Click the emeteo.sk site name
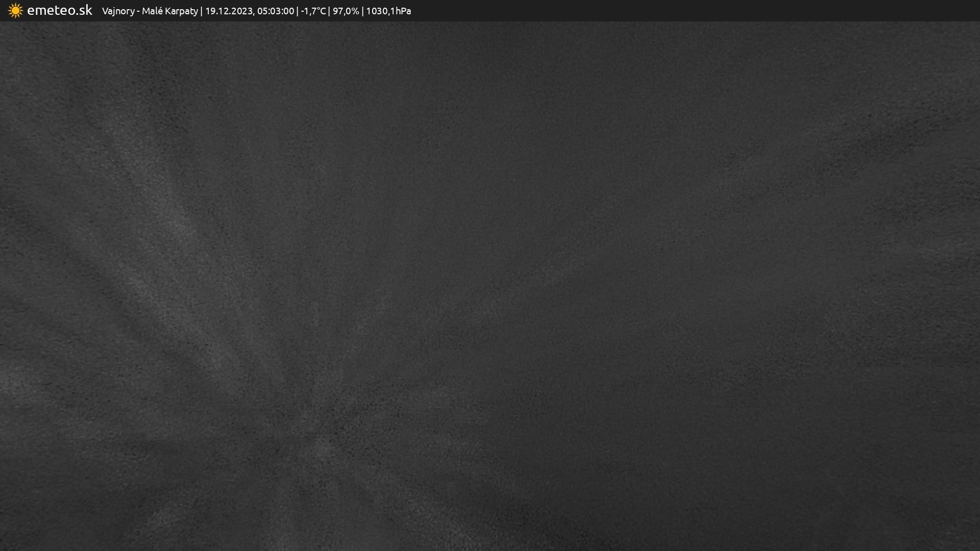 click(59, 10)
